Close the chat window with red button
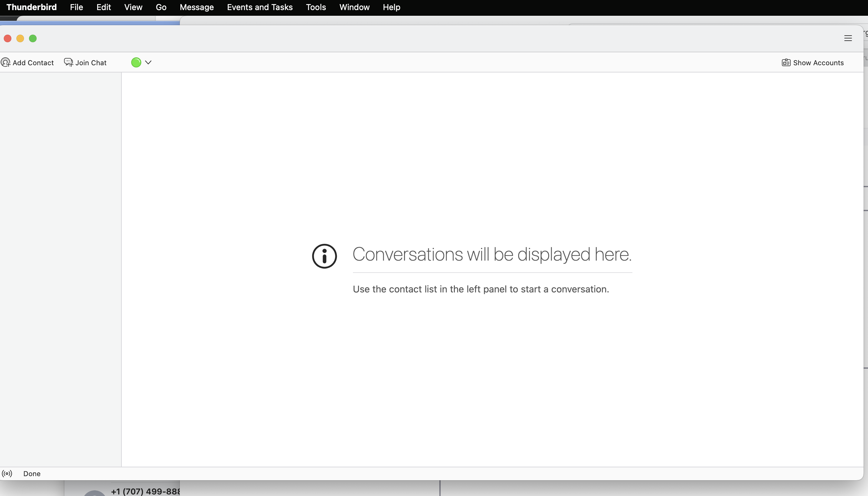Viewport: 868px width, 496px height. pos(8,38)
